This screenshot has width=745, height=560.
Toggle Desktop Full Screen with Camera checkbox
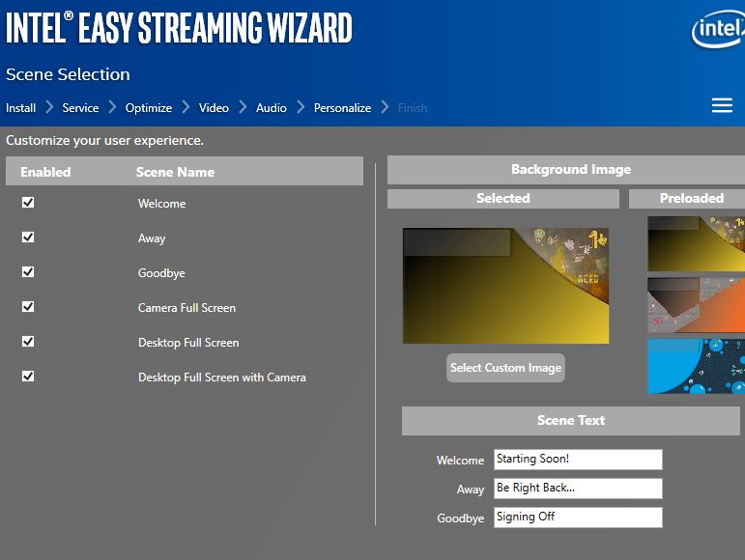tap(28, 377)
